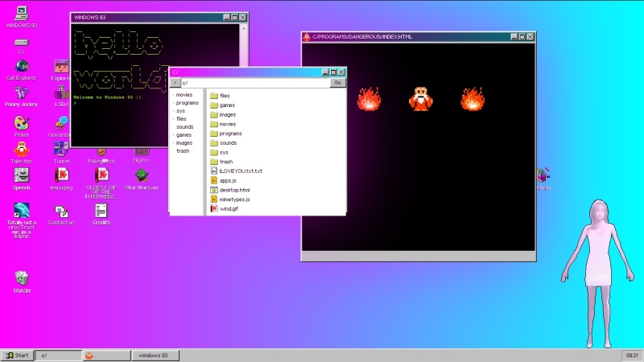
Task: Click the folder icon beside games in file list
Action: tap(214, 105)
